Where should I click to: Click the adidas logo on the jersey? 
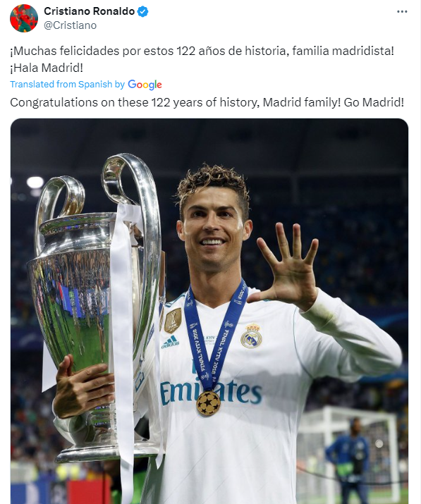pyautogui.click(x=171, y=342)
